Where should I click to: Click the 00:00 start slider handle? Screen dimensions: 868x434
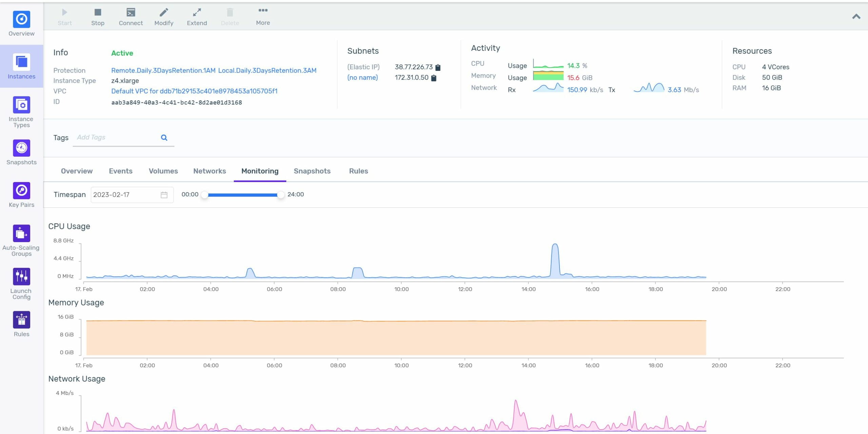204,195
